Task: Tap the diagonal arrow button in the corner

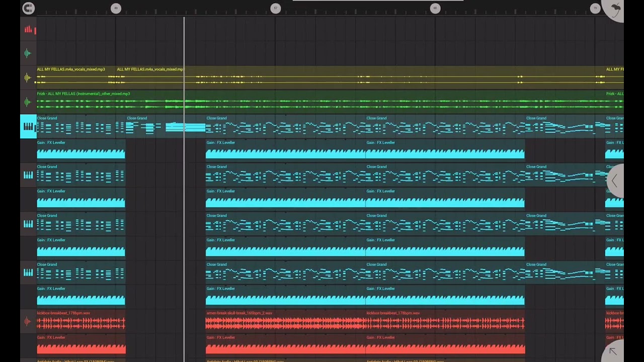Action: point(613,351)
